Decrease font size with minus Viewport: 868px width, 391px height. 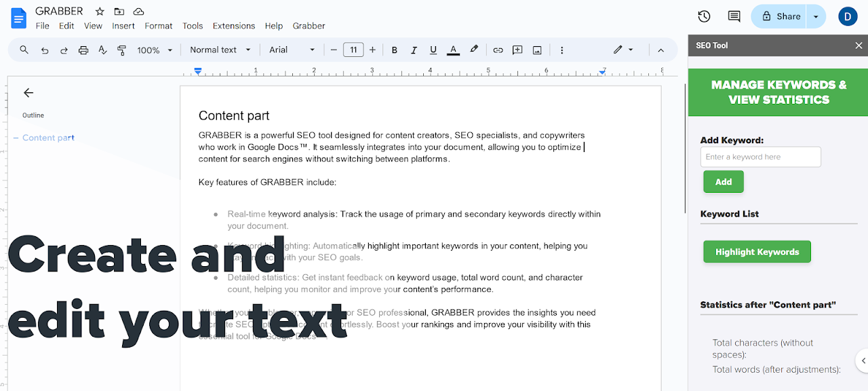pyautogui.click(x=334, y=50)
